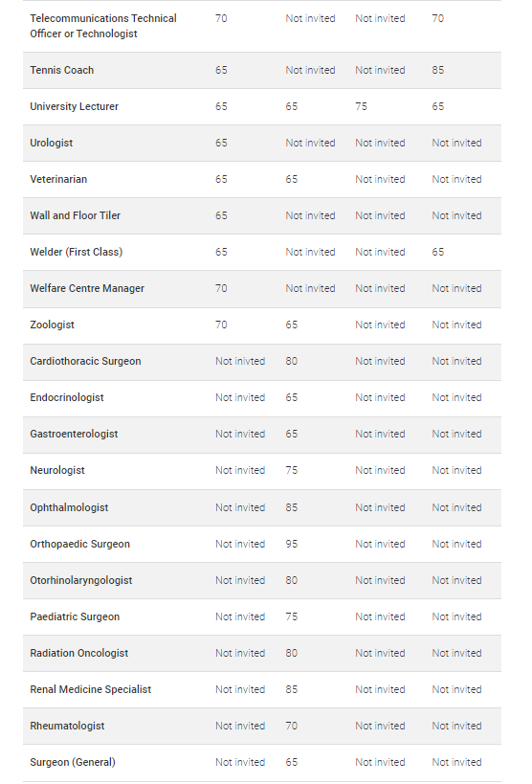Click the 70 score for Rheumatologist

292,726
